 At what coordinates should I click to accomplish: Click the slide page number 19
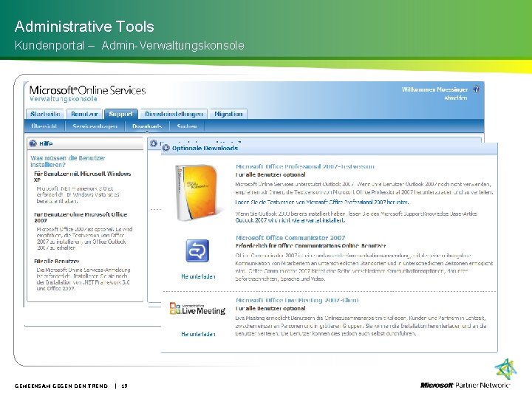click(x=125, y=386)
